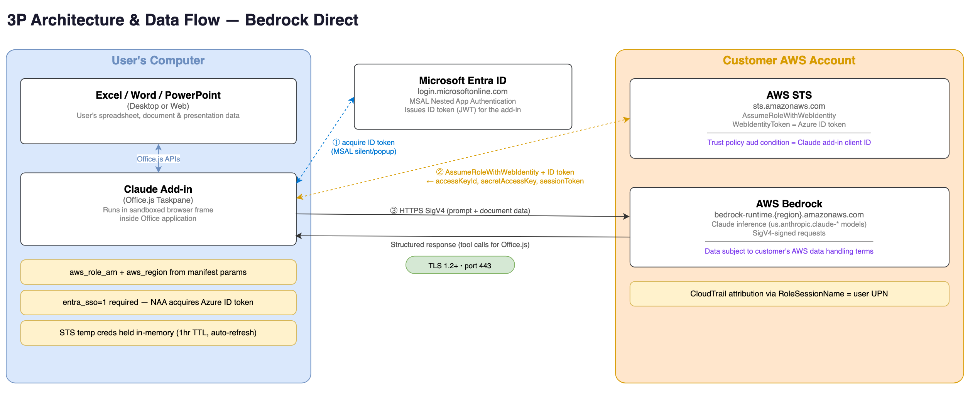Image resolution: width=980 pixels, height=397 pixels.
Task: Click 'Claude inference (us.anthropic.claude-* models)' text
Action: tap(789, 224)
